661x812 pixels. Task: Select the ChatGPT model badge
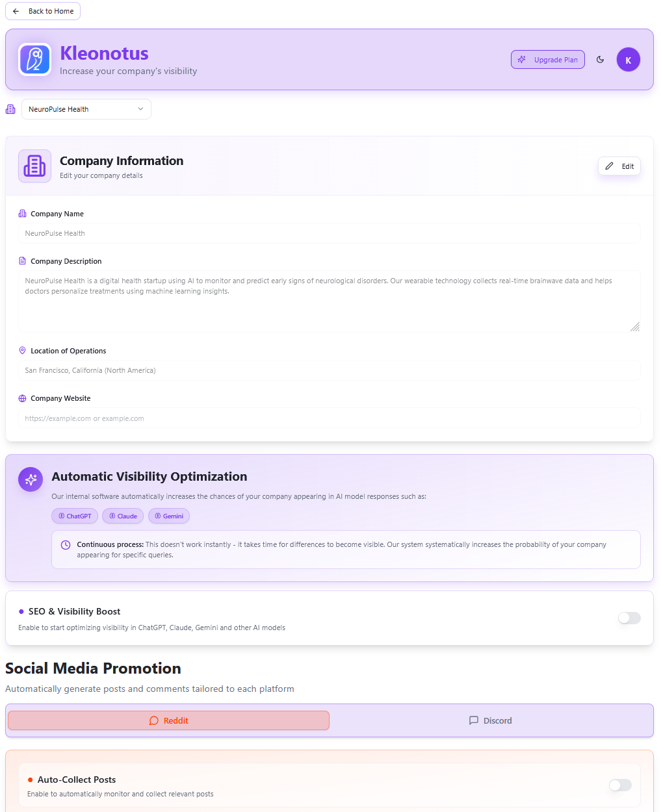[x=74, y=515]
